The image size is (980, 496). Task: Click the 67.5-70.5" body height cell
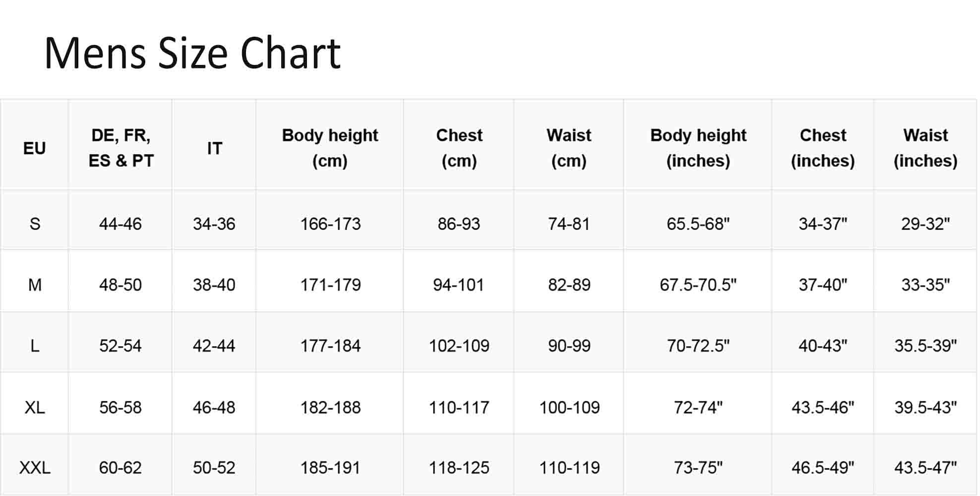[698, 285]
